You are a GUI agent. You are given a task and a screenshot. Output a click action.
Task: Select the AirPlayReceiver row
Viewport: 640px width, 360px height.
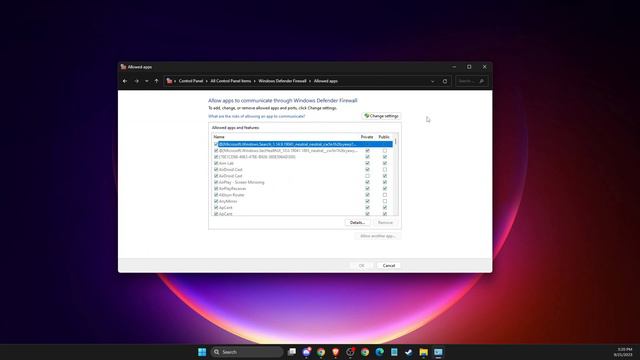[303, 189]
